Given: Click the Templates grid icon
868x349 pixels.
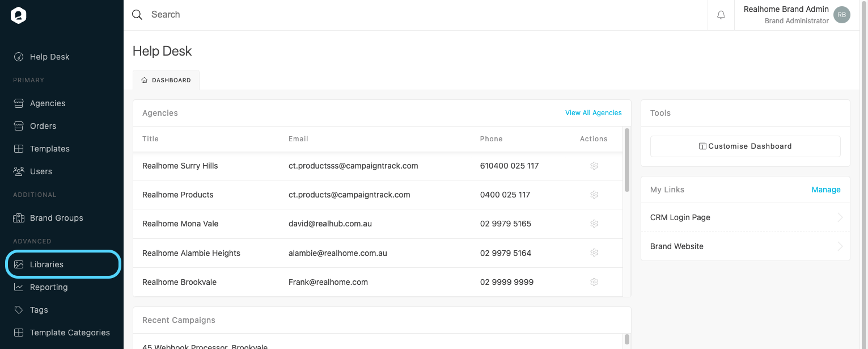Looking at the screenshot, I should click(19, 149).
